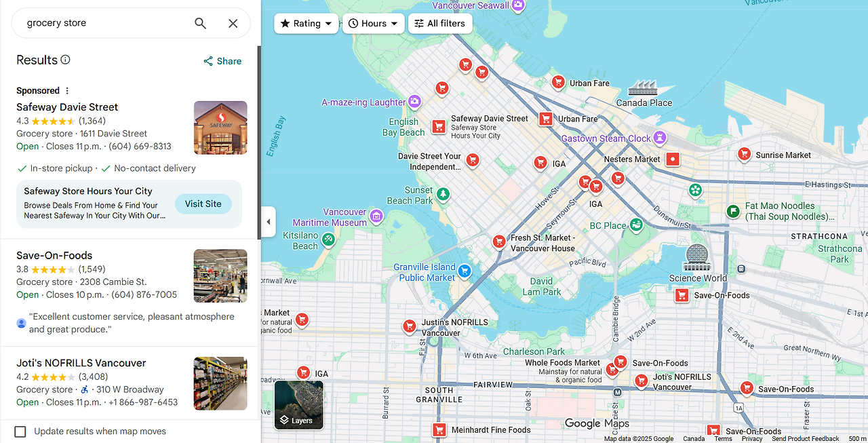Click the Science World dome icon

pyautogui.click(x=696, y=258)
